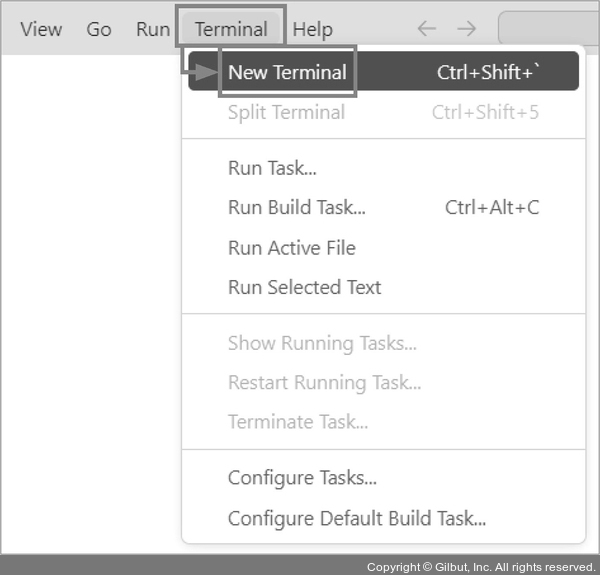Click Show Running Tasks... entry
This screenshot has width=600, height=575.
[322, 343]
